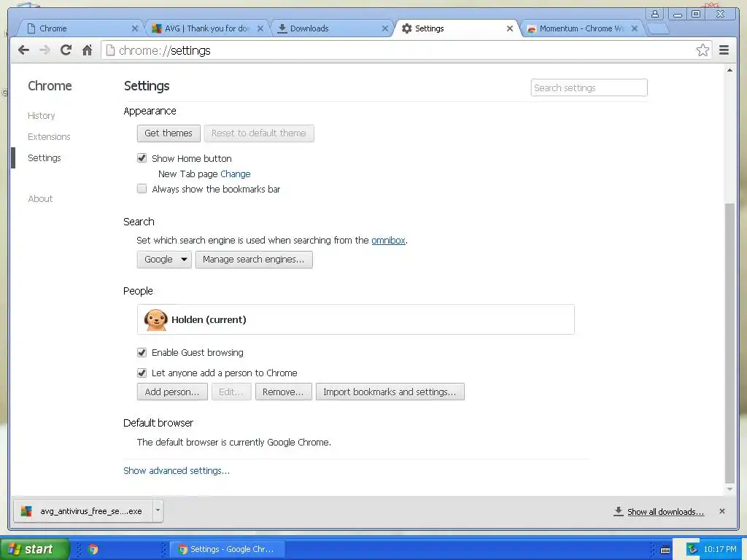Image resolution: width=747 pixels, height=560 pixels.
Task: Open Extensions in the left sidebar
Action: point(49,136)
